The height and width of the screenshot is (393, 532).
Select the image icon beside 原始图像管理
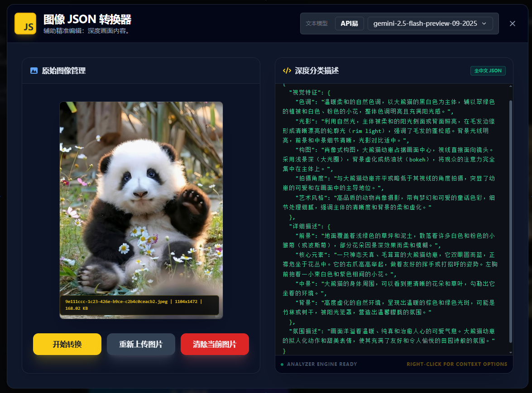tap(34, 71)
